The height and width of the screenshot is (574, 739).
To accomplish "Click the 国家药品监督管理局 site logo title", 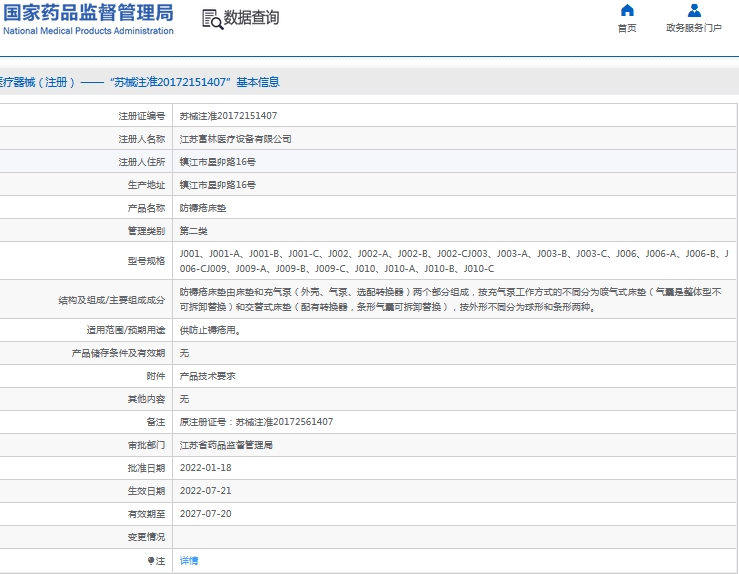I will (x=88, y=12).
